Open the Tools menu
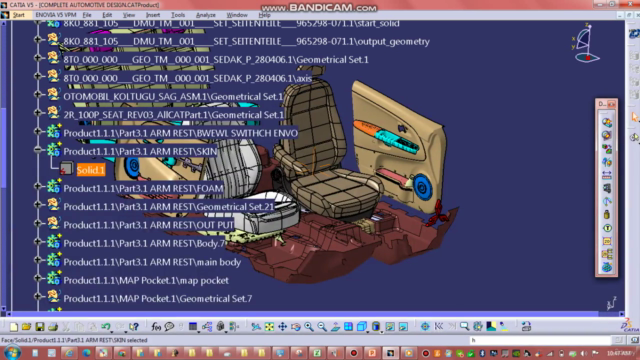Image resolution: width=640 pixels, height=360 pixels. point(178,15)
